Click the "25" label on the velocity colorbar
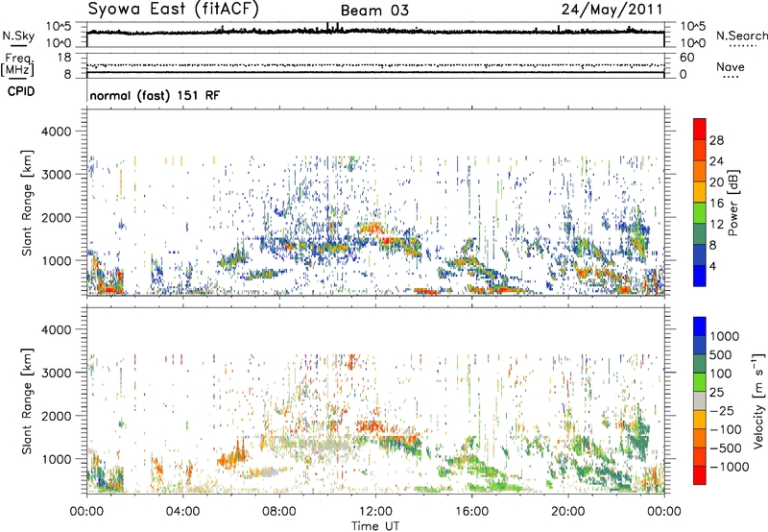The height and width of the screenshot is (532, 768). 716,393
